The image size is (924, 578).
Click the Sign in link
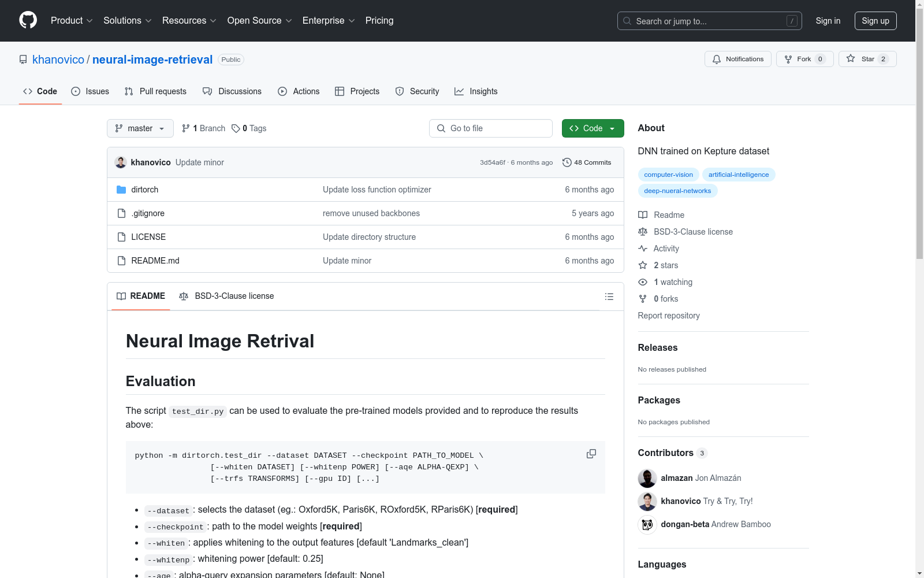click(x=828, y=21)
